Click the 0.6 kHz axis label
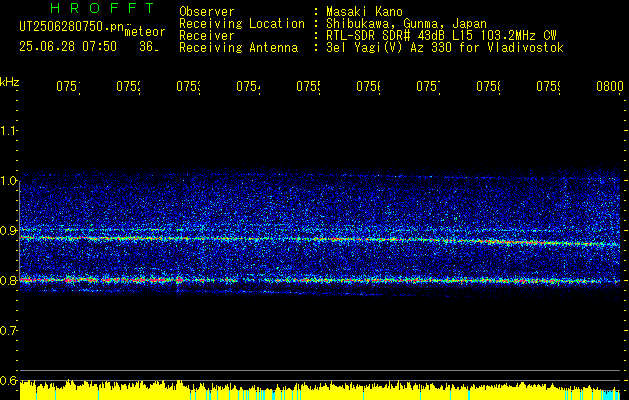 click(x=8, y=380)
